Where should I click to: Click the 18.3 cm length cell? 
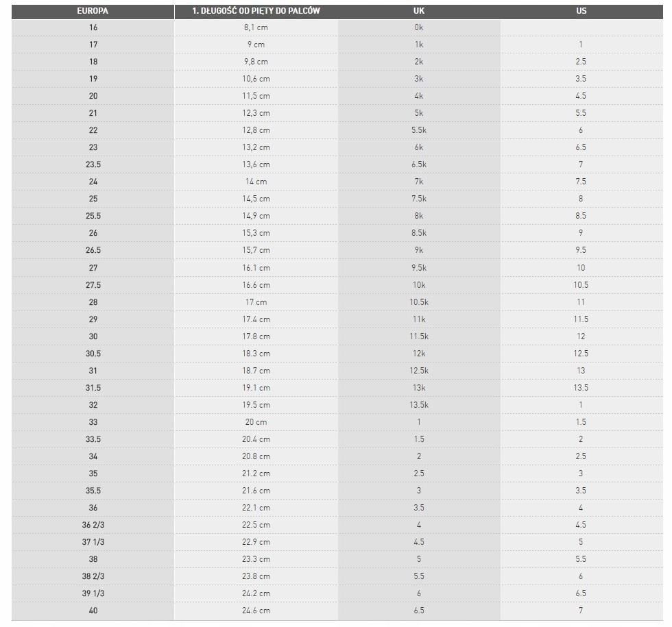[256, 354]
